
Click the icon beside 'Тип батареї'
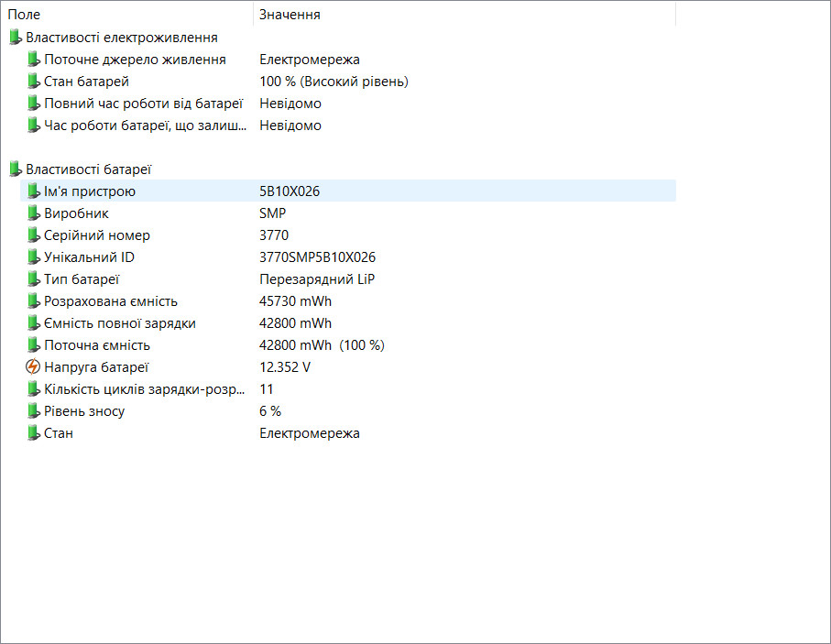33,279
